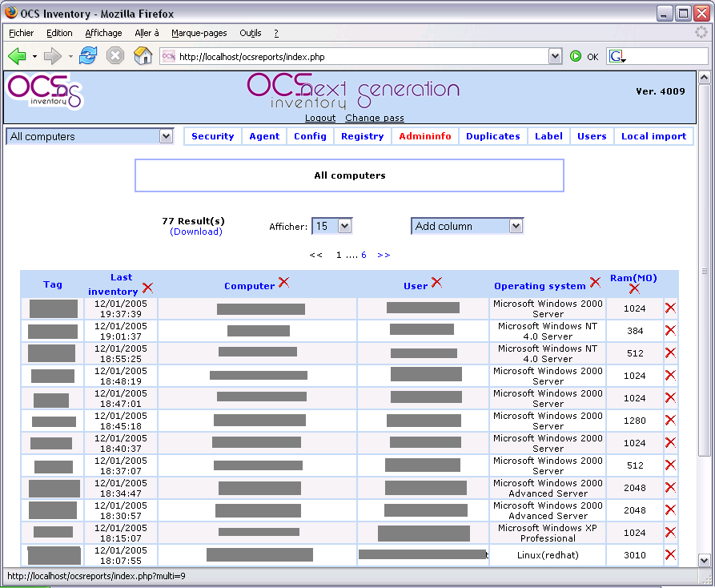Screen dimensions: 715x588
Task: Switch to the Security tab
Action: click(212, 136)
